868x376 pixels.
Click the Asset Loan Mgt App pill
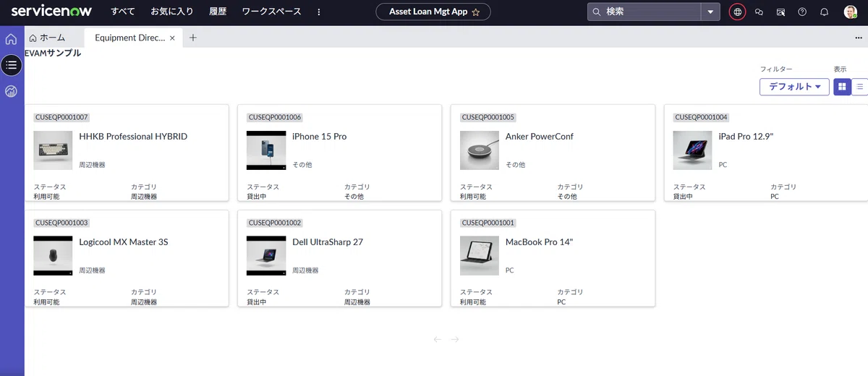coord(433,12)
